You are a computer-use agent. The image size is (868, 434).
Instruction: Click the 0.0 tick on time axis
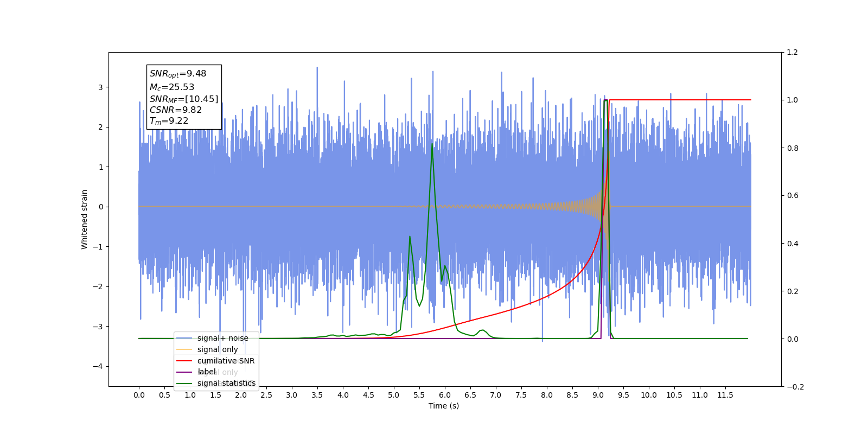(x=139, y=395)
